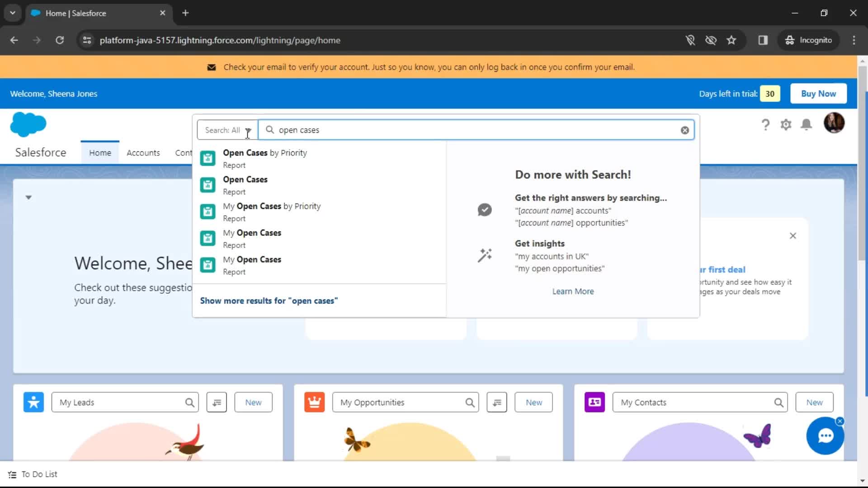868x488 pixels.
Task: Search icon in the My Contacts field
Action: 778,403
